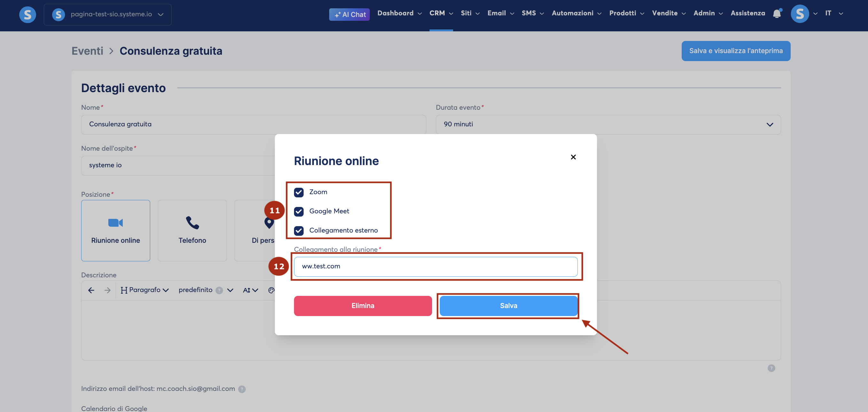Expand the Durata evento dropdown
This screenshot has height=412, width=868.
pos(608,124)
